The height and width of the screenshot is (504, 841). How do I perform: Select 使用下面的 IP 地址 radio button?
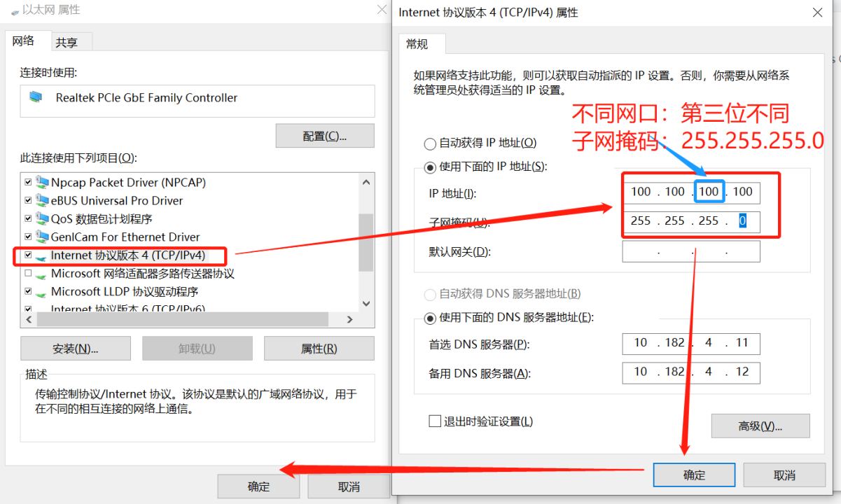tap(430, 167)
